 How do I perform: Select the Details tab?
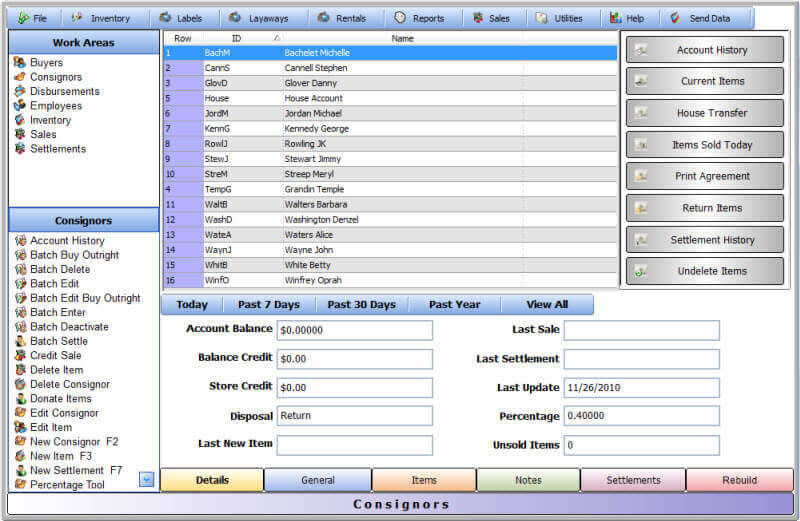point(212,480)
